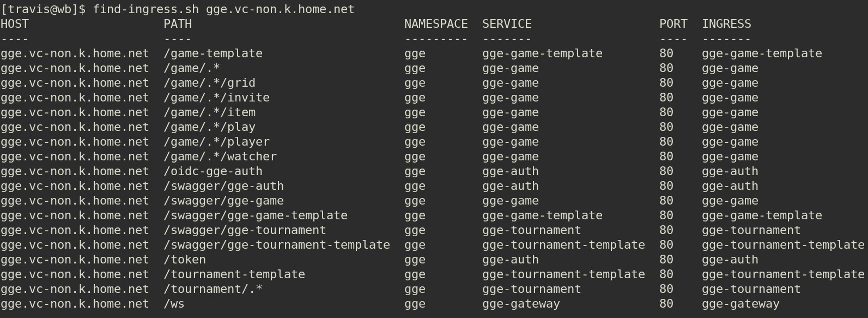Click the INGRESS column header

click(x=726, y=24)
